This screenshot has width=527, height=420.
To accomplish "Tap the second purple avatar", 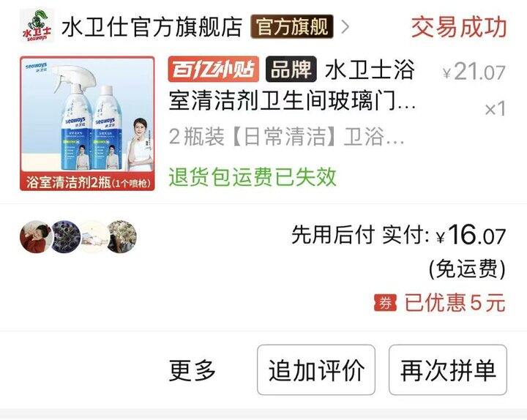I will (66, 236).
